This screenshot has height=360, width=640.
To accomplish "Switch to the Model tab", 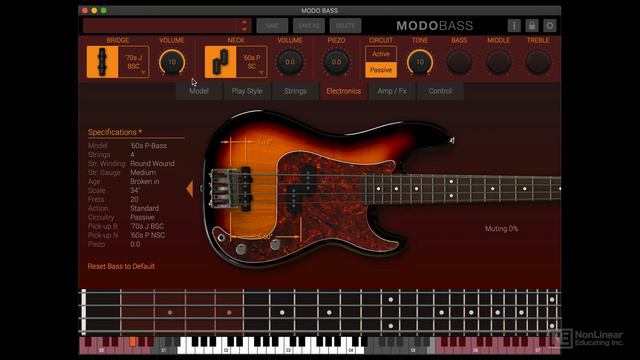I will [x=199, y=91].
